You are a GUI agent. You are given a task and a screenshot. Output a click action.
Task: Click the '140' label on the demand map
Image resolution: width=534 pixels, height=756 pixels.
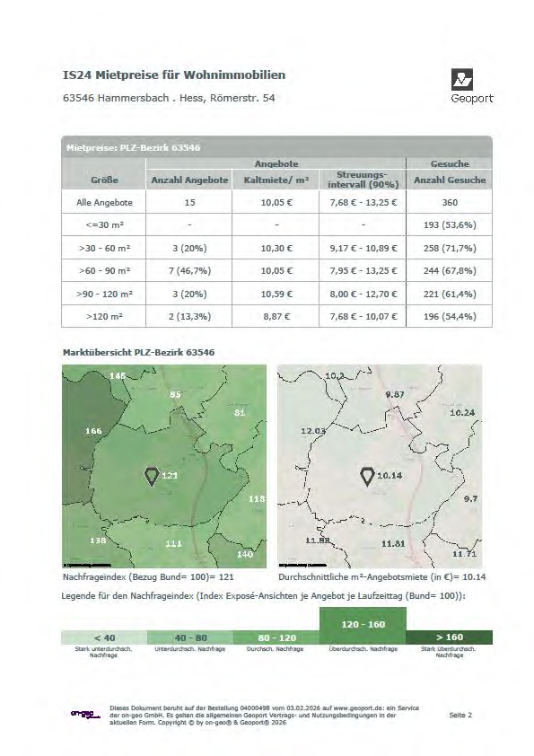[245, 555]
